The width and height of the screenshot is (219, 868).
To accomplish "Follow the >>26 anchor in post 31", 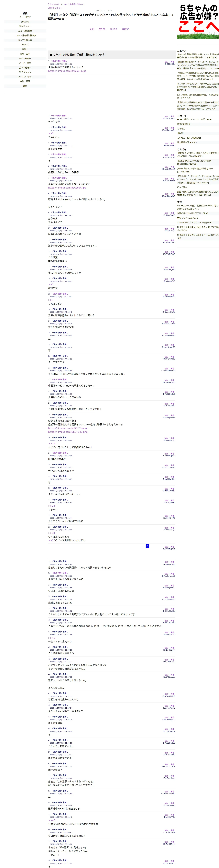I will click(x=52, y=506).
